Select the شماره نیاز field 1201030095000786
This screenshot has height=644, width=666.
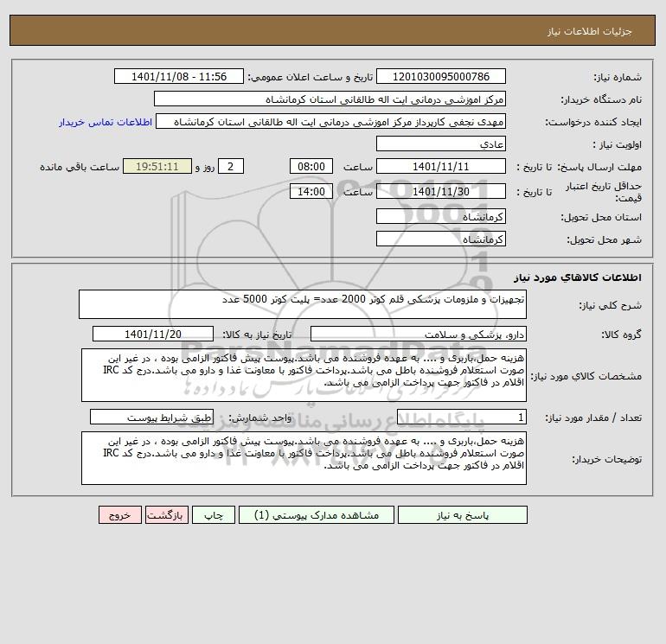point(441,76)
